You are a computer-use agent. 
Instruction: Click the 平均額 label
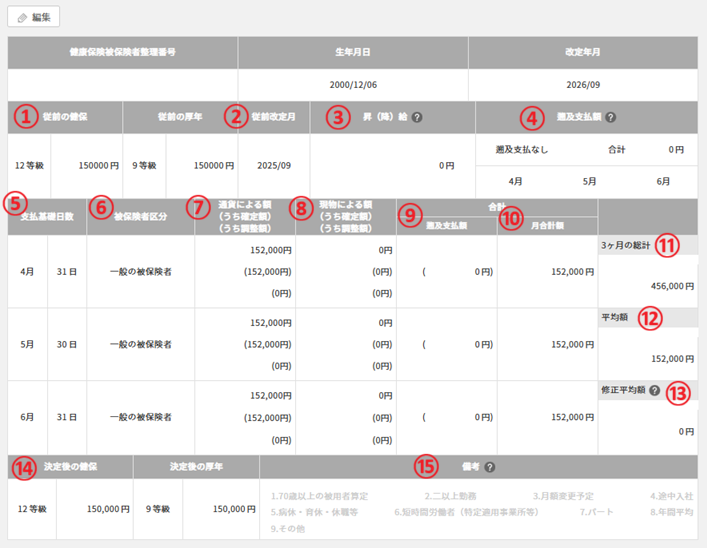615,317
